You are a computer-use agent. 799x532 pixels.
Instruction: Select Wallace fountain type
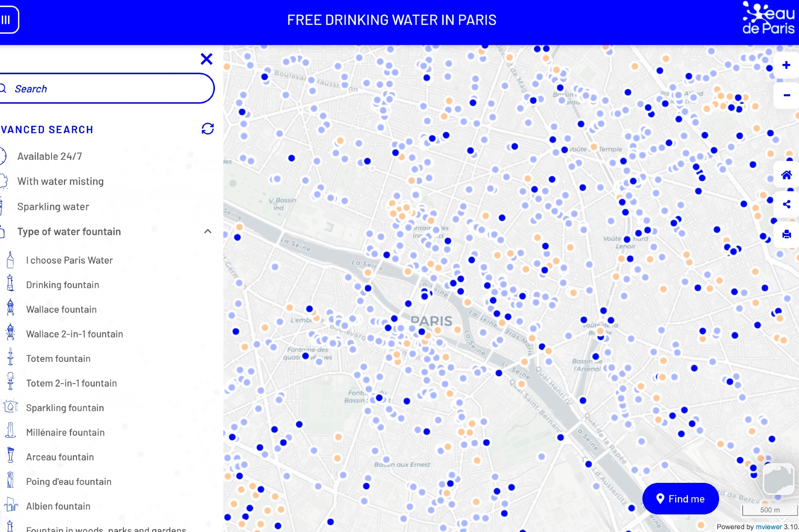[x=61, y=310]
